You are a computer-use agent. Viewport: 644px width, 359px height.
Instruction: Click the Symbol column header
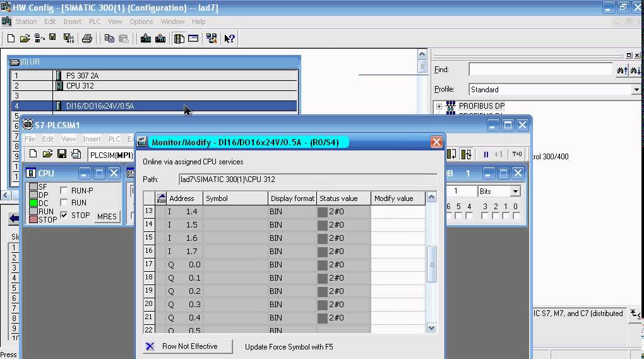(x=236, y=198)
